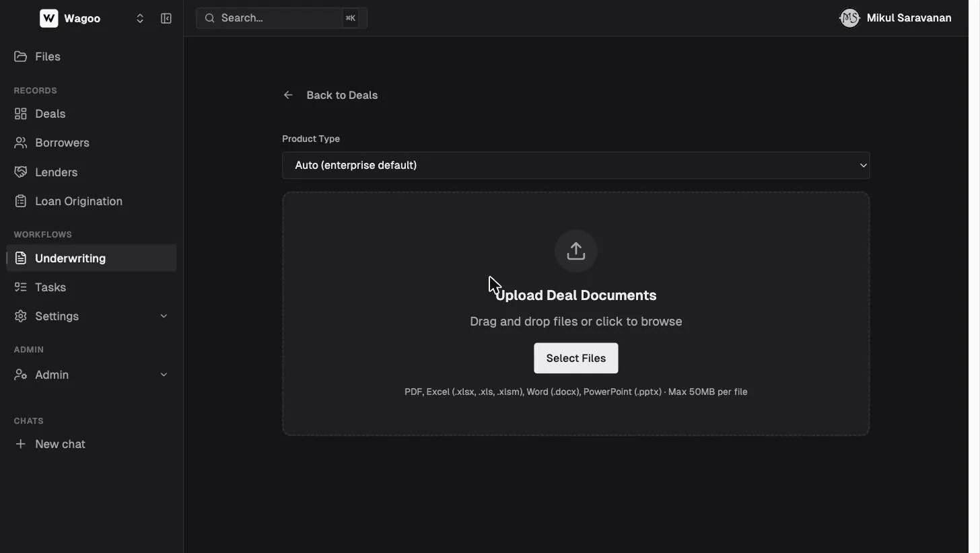
Task: Click the Settings label in sidebar
Action: 57,316
